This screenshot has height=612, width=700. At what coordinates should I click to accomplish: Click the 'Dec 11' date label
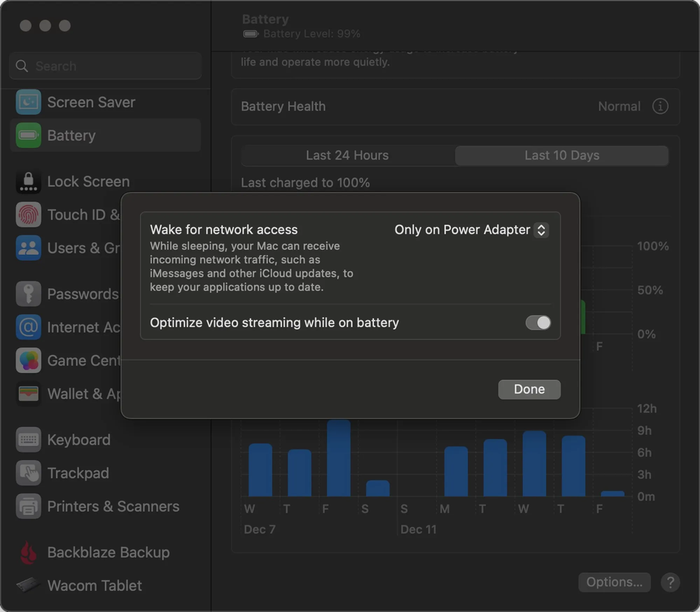tap(419, 529)
